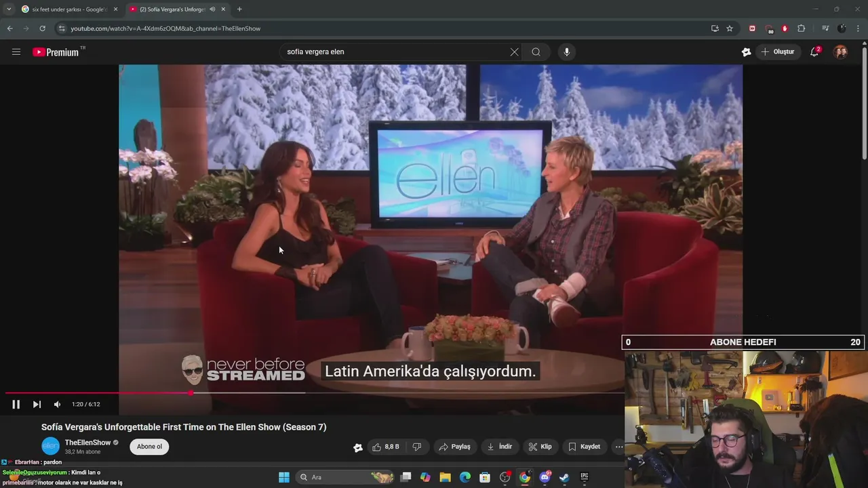
Task: Open Extensions puzzle piece menu
Action: 802,28
